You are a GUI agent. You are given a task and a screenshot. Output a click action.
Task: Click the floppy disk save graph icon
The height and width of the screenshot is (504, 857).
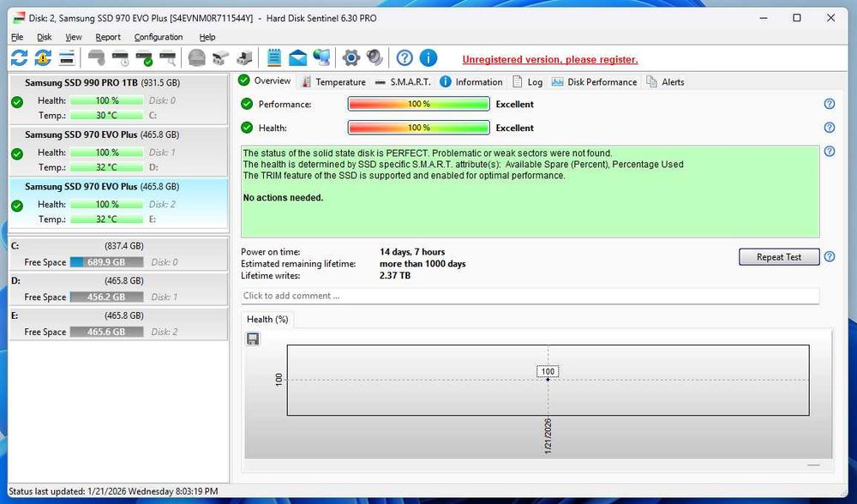click(x=253, y=339)
